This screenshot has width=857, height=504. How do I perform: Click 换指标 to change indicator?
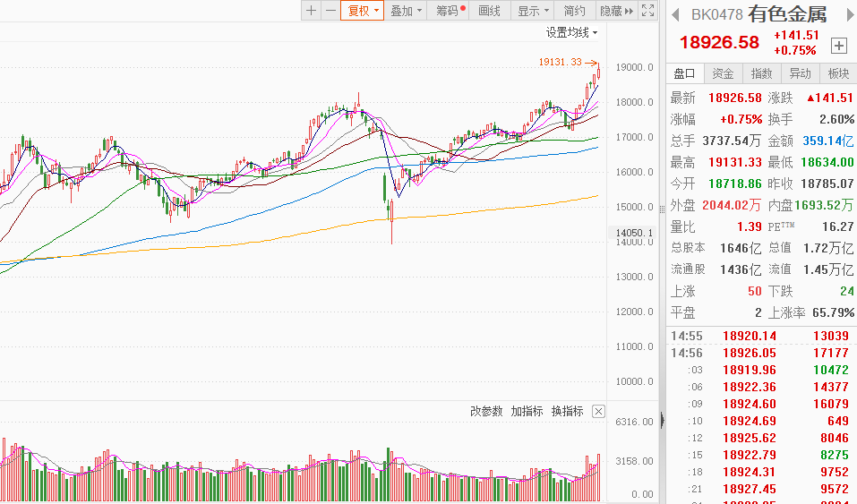click(x=567, y=411)
